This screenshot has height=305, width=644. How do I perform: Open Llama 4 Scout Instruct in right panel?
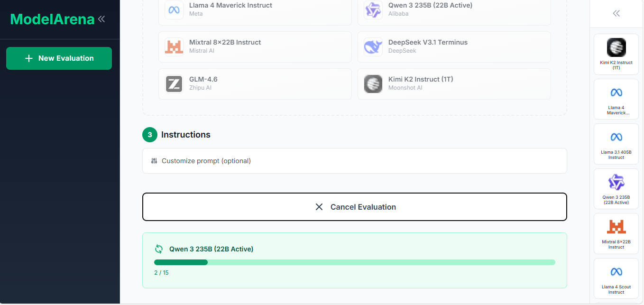(616, 278)
